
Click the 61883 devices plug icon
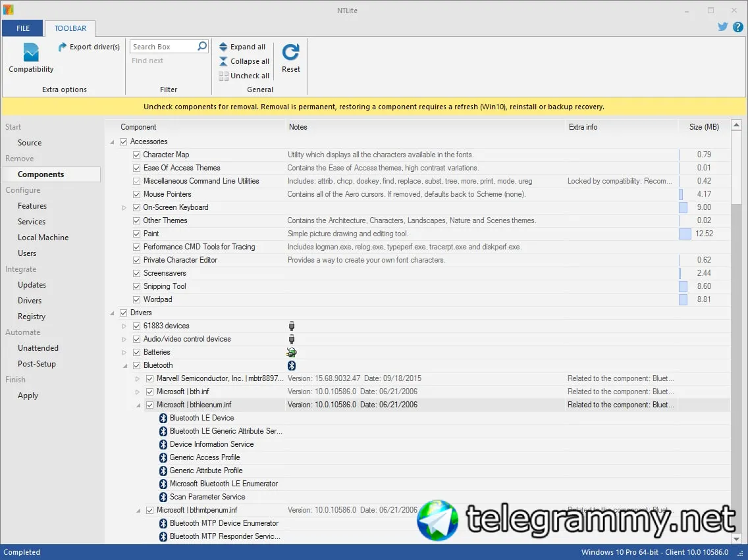(292, 326)
